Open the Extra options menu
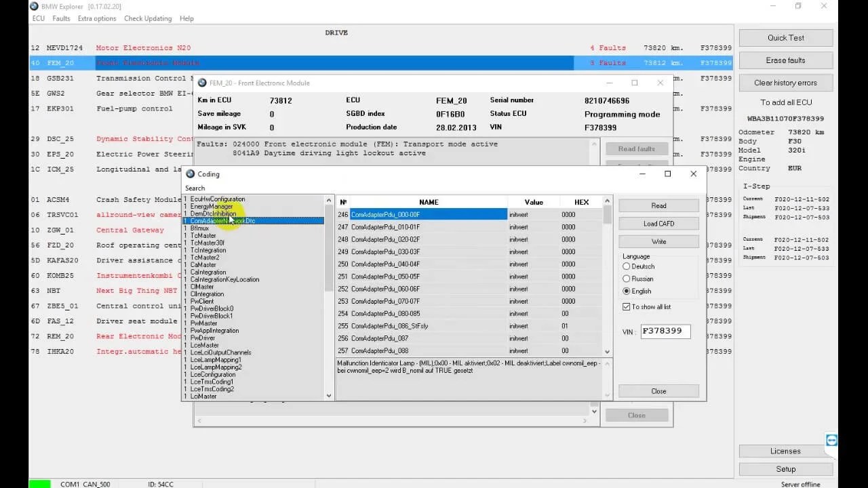This screenshot has height=488, width=868. coord(97,18)
